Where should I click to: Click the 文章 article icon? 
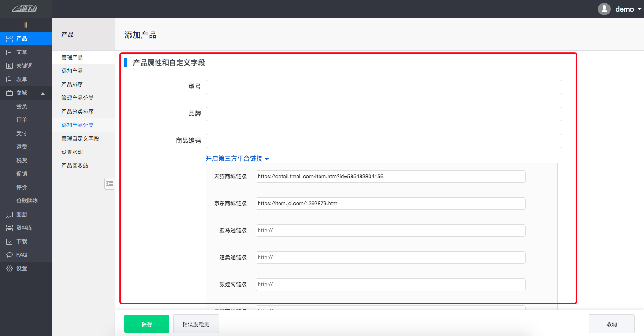click(x=9, y=52)
